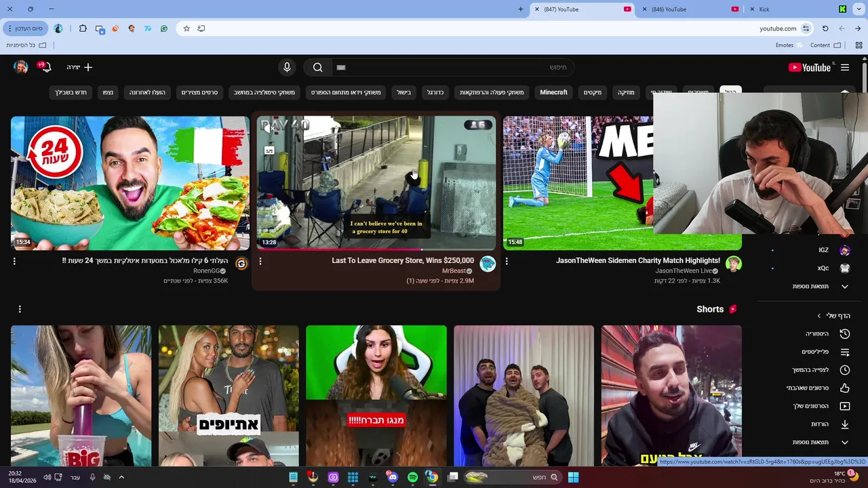Open the All Bookmarks (כל הסימניות) folder
Image resolution: width=868 pixels, height=488 pixels.
[26, 45]
